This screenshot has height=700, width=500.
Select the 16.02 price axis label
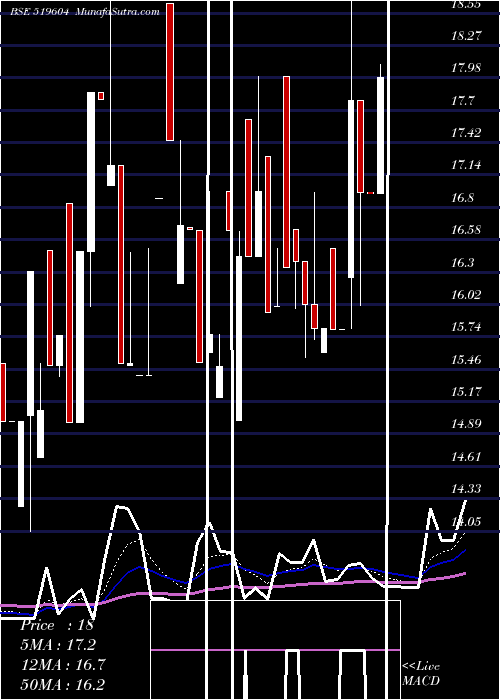pos(466,295)
